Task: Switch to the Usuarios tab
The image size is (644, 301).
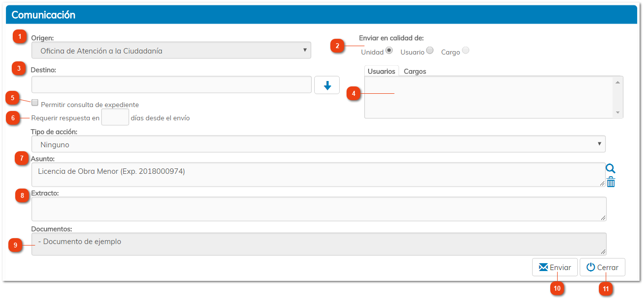Action: (381, 71)
